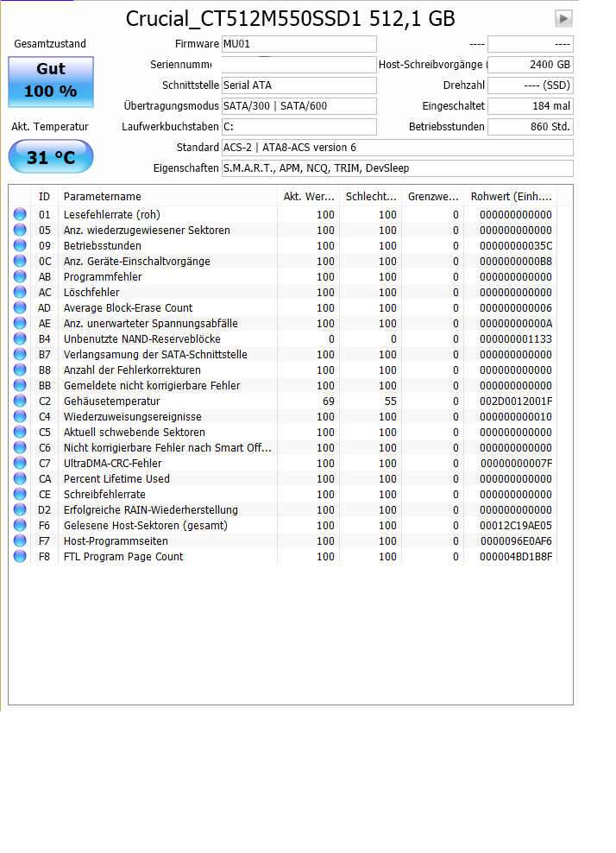Viewport: 616px width, 853px height.
Task: Click the Laufwerkbuchstaben field C:
Action: click(x=299, y=127)
